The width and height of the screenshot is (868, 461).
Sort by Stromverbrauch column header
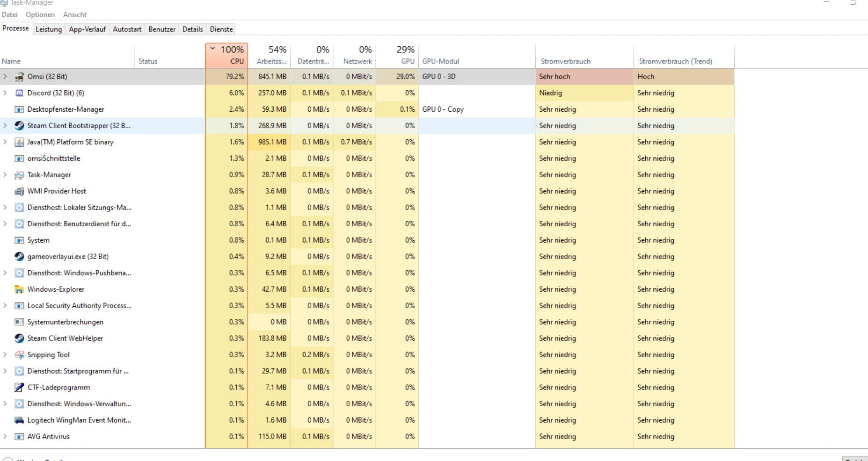pos(565,61)
